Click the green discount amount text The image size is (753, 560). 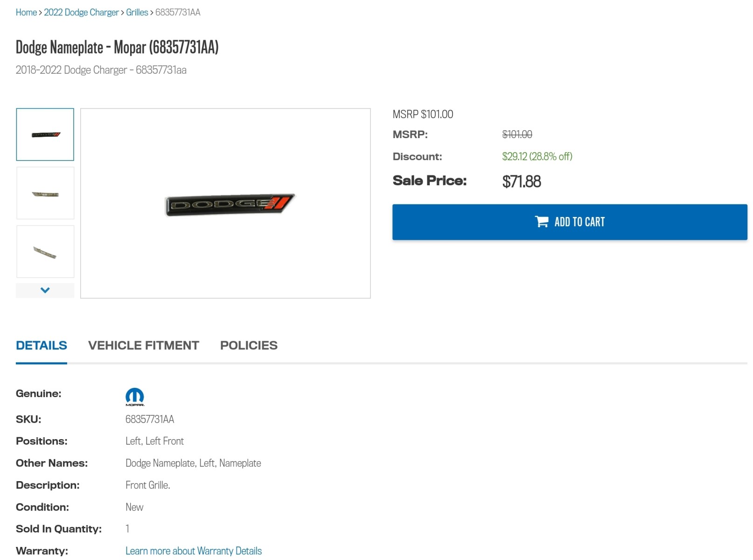tap(537, 156)
